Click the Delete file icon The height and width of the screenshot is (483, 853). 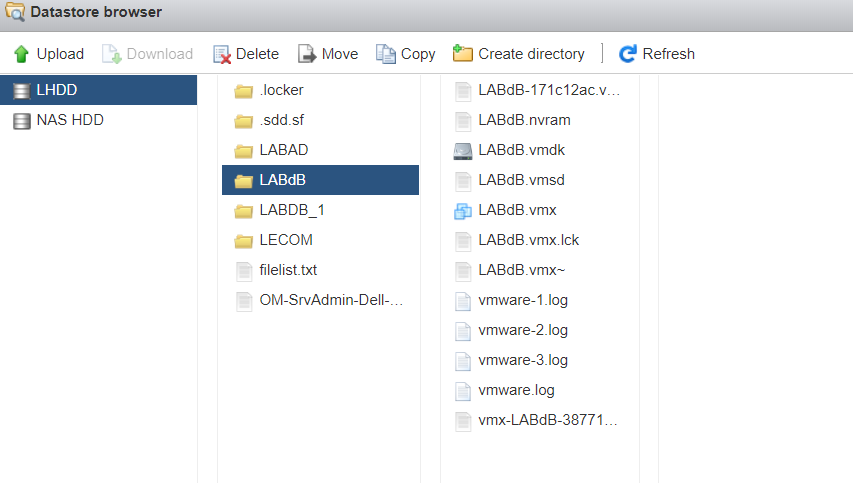(221, 54)
